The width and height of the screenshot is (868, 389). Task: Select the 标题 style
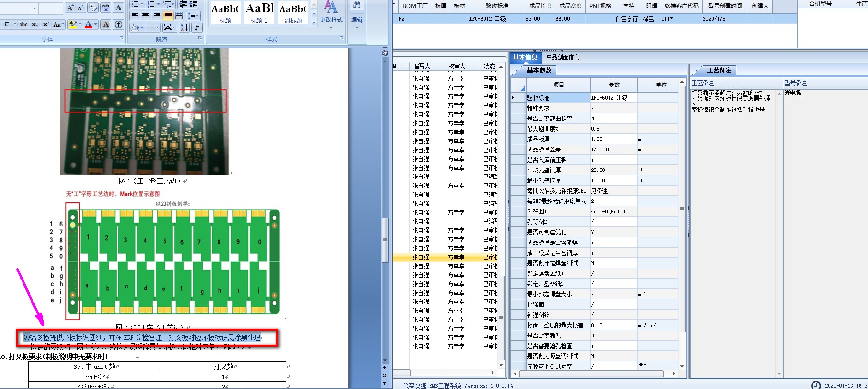[x=226, y=13]
